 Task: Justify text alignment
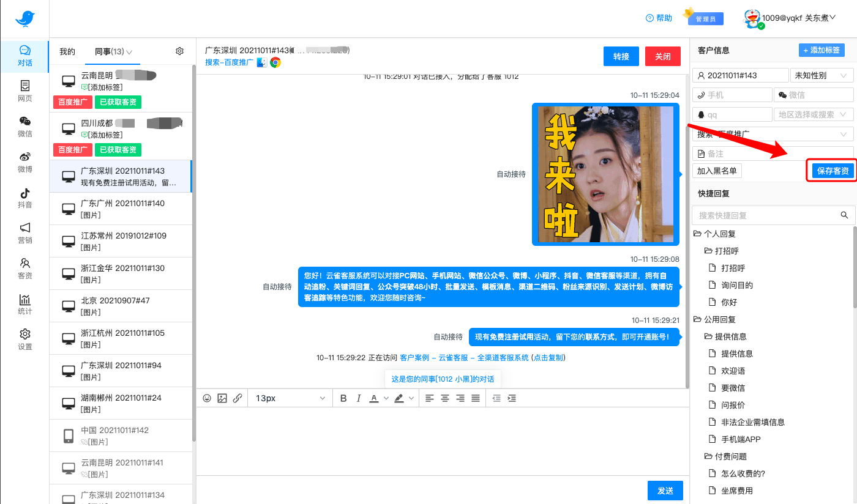click(x=476, y=398)
